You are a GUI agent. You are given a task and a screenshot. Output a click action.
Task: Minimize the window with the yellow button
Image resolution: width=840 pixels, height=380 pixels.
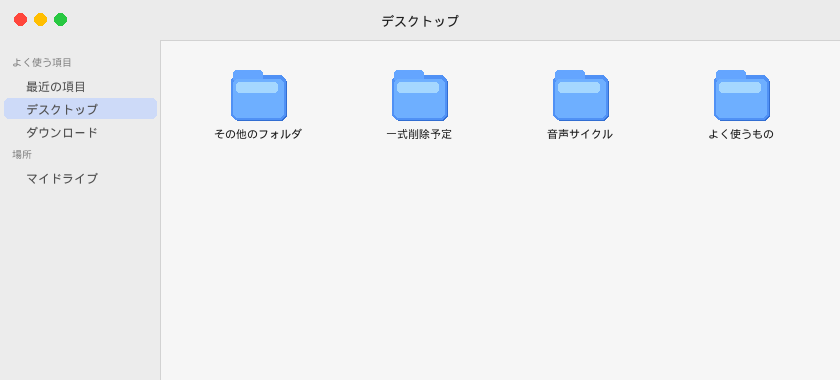pos(41,20)
